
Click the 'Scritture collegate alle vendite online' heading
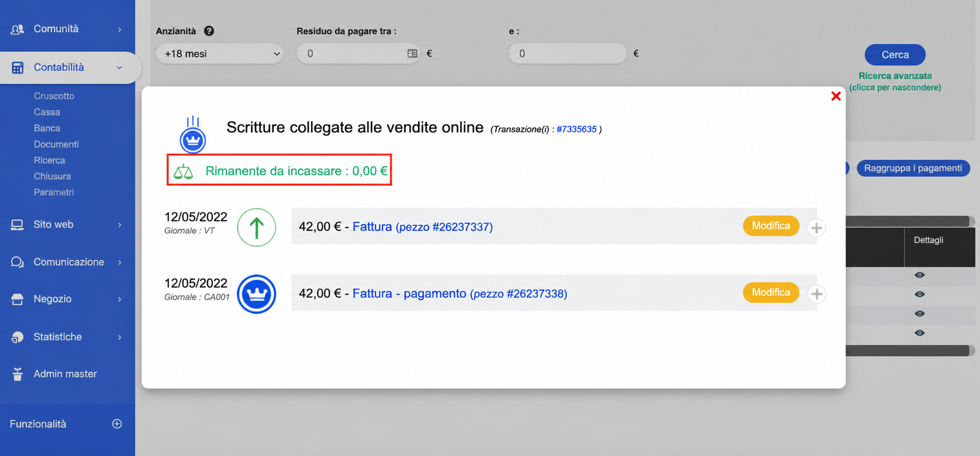click(x=355, y=127)
